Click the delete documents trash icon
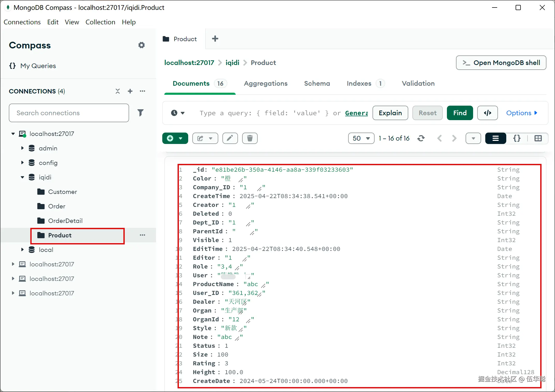Image resolution: width=555 pixels, height=392 pixels. pyautogui.click(x=250, y=138)
